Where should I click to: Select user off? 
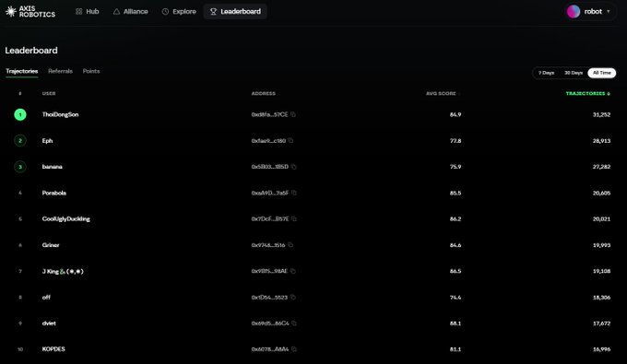[x=46, y=298]
